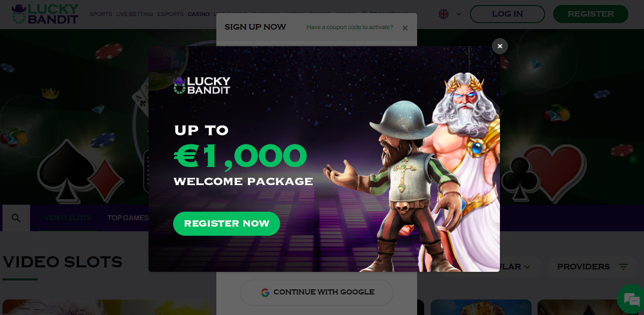
Task: Select the Video Slots tab
Action: 68,218
